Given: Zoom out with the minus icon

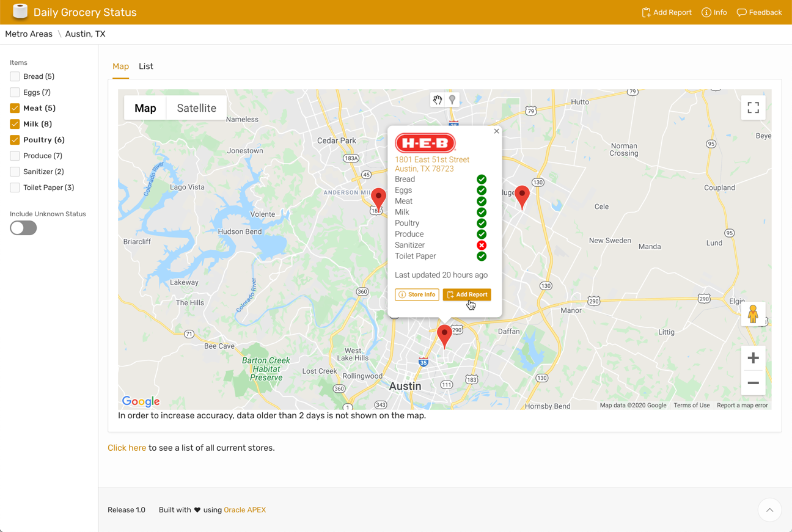Looking at the screenshot, I should [x=753, y=383].
